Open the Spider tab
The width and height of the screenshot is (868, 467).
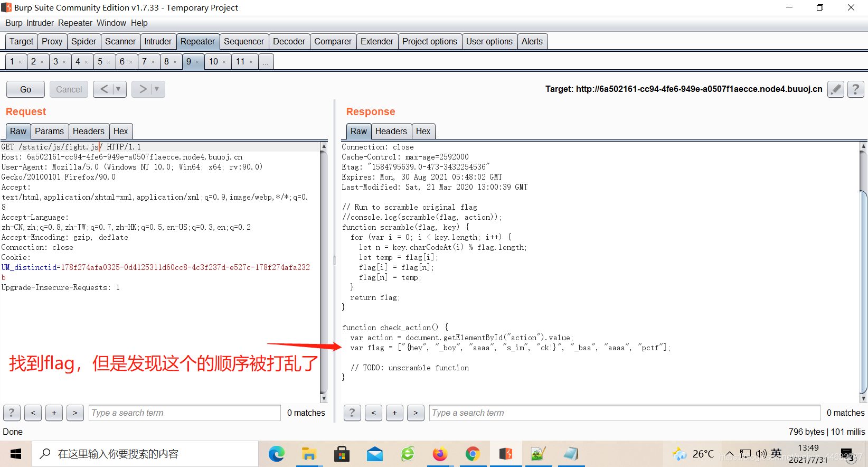click(x=84, y=41)
